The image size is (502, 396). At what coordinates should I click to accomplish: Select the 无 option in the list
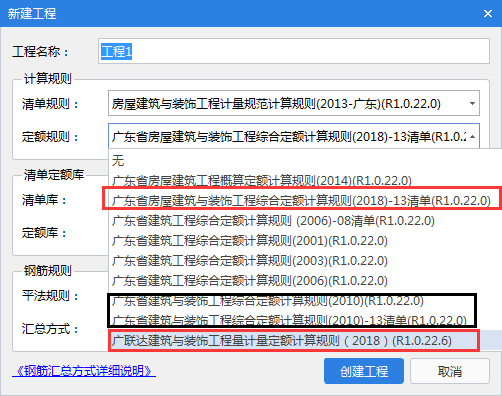(x=305, y=161)
